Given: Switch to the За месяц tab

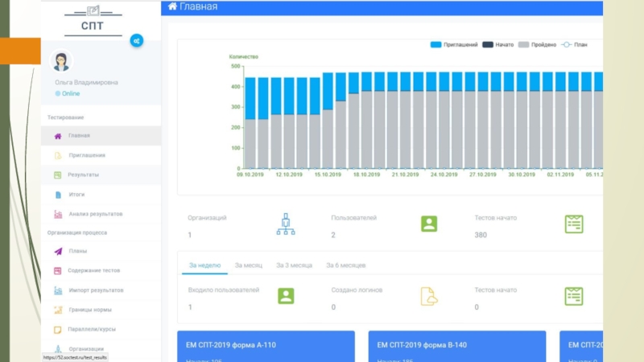Looking at the screenshot, I should point(249,265).
